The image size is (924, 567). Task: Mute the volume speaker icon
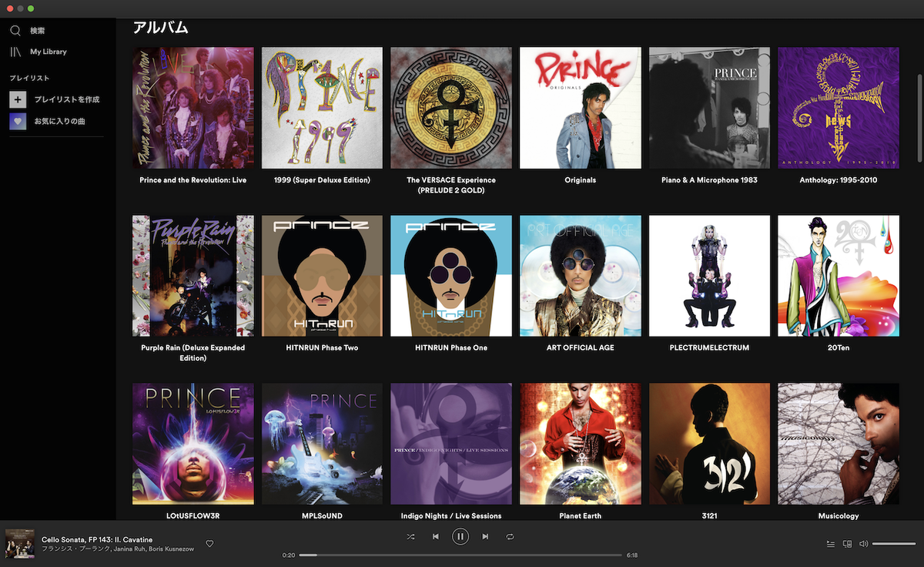coord(864,544)
